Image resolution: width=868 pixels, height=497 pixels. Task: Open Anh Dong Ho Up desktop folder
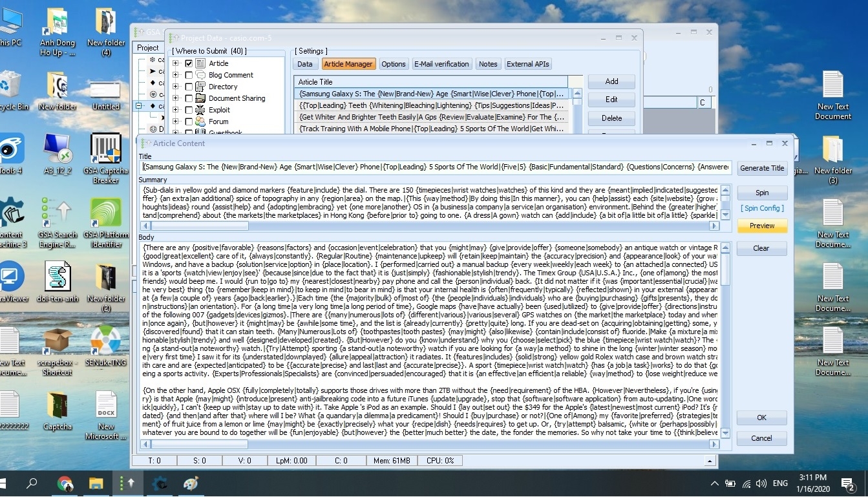tap(58, 32)
